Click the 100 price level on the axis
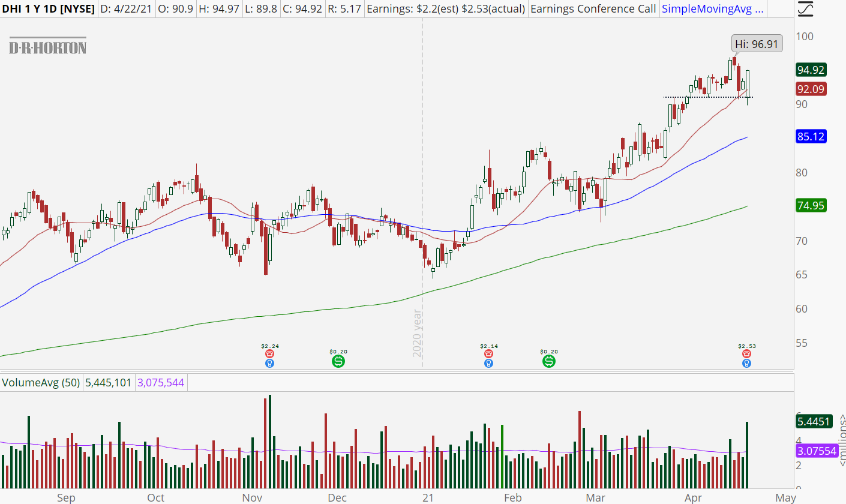This screenshot has height=504, width=846. (805, 36)
